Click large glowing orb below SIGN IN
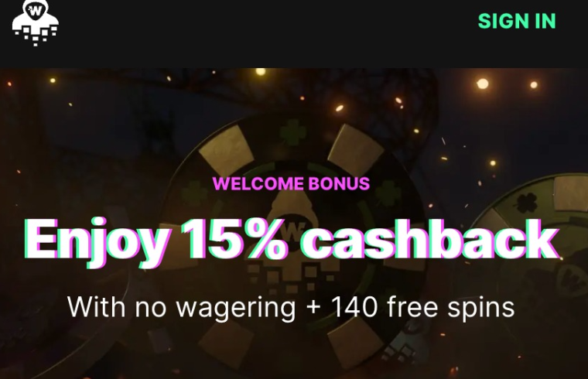This screenshot has width=588, height=379. (483, 84)
